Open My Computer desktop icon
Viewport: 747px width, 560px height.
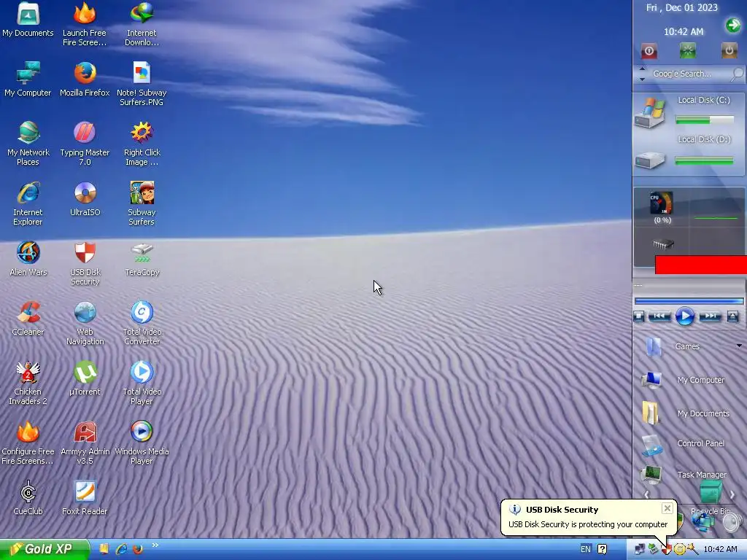pos(28,79)
